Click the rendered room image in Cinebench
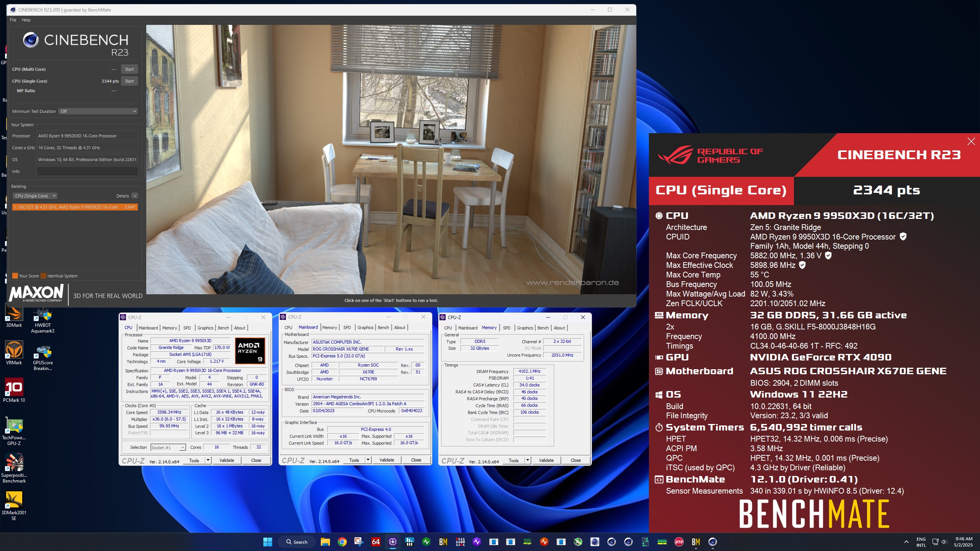The height and width of the screenshot is (551, 980). 391,160
